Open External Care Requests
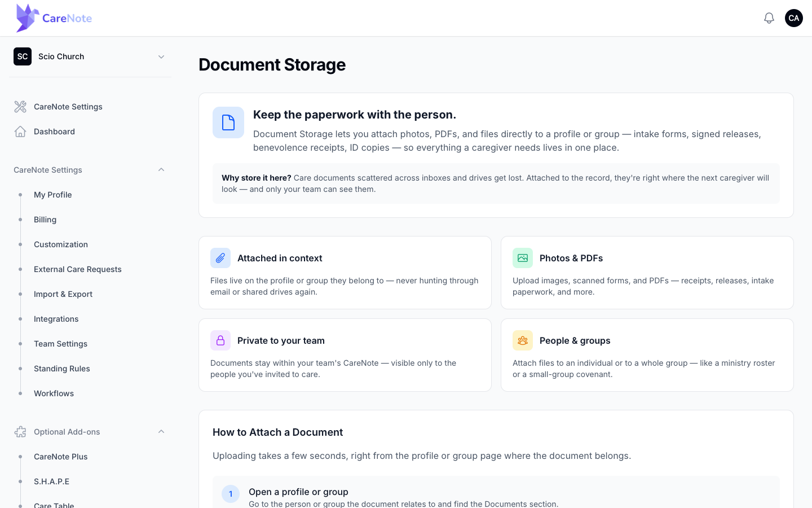Screen dimensions: 812x508 click(x=78, y=269)
